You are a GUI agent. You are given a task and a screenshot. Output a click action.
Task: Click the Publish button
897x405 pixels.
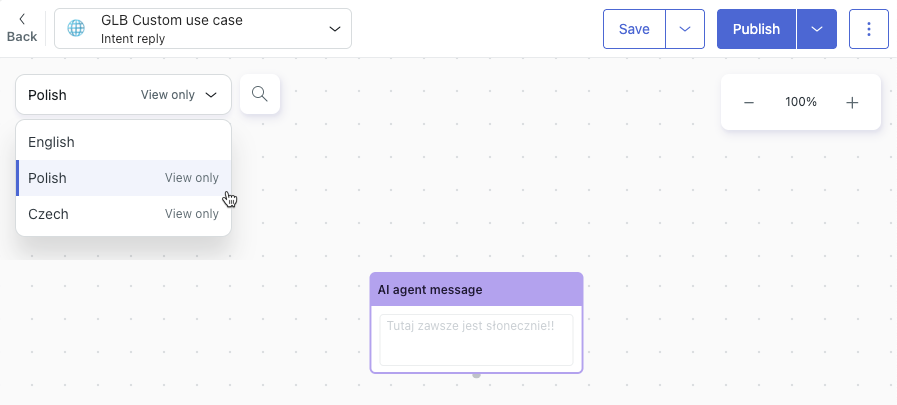[756, 29]
